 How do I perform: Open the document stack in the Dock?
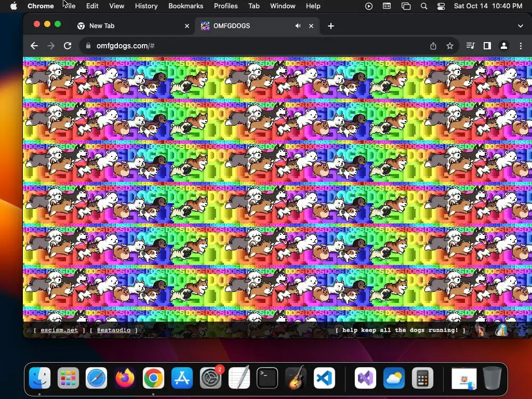[464, 379]
